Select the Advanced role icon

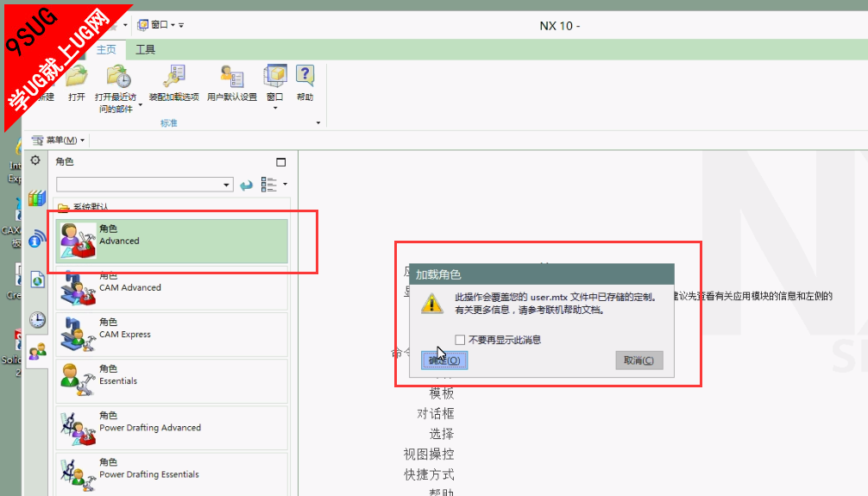click(78, 241)
